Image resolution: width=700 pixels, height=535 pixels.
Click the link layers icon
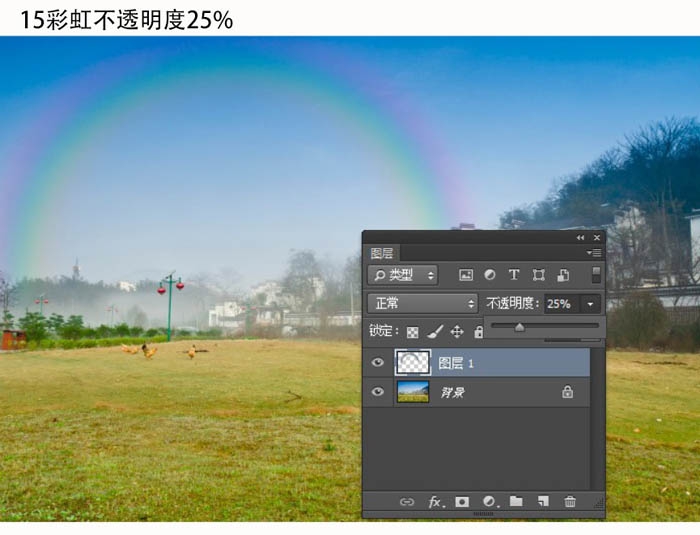click(x=407, y=502)
